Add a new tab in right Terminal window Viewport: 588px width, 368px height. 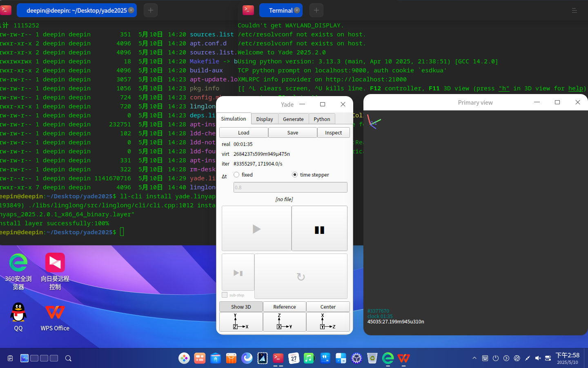tap(316, 10)
